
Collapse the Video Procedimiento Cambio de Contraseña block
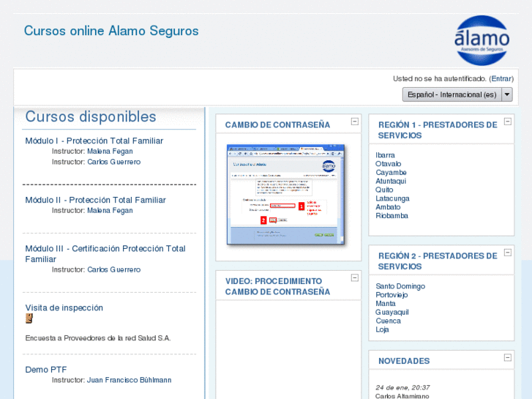[x=355, y=277]
